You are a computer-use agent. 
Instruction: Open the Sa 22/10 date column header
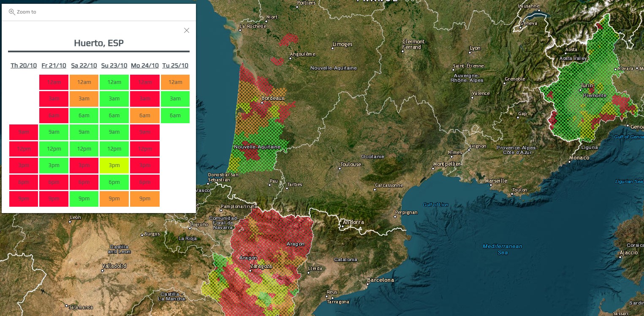coord(84,65)
